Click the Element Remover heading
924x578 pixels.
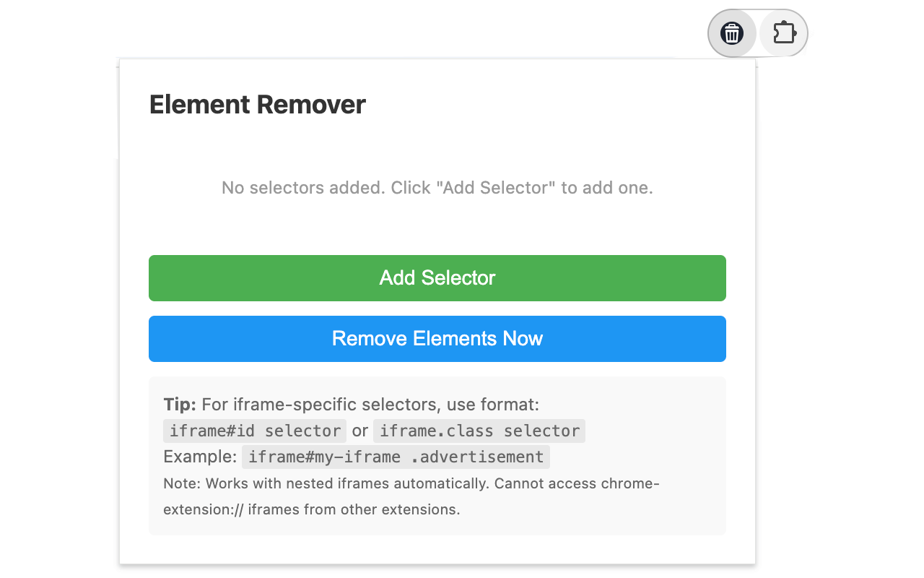tap(257, 105)
